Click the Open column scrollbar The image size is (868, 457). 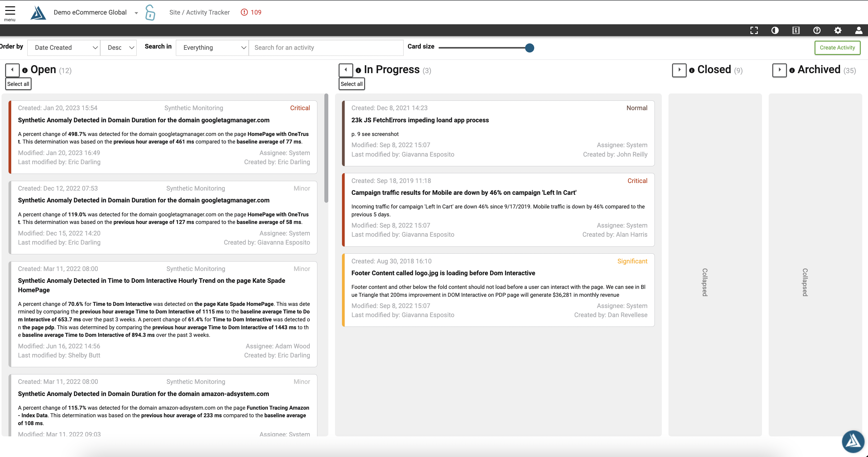pyautogui.click(x=326, y=148)
